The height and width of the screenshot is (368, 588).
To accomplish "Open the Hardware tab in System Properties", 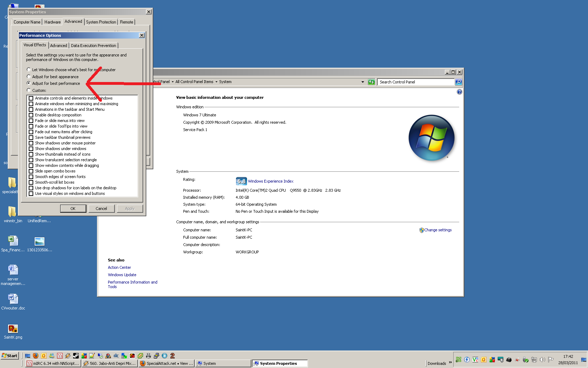I will point(52,22).
